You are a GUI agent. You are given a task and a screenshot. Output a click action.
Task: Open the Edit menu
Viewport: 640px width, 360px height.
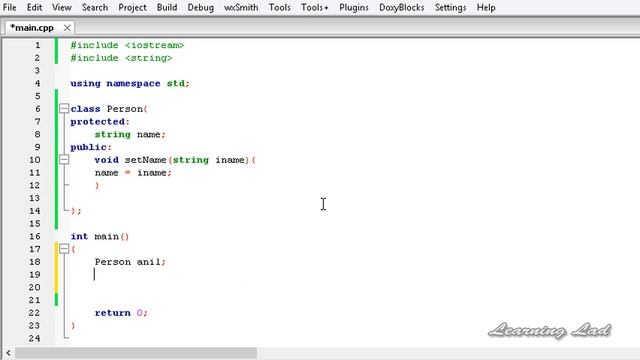[x=34, y=8]
